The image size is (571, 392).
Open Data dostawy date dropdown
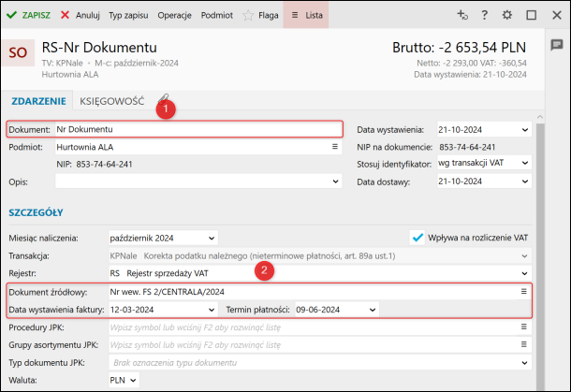(525, 181)
